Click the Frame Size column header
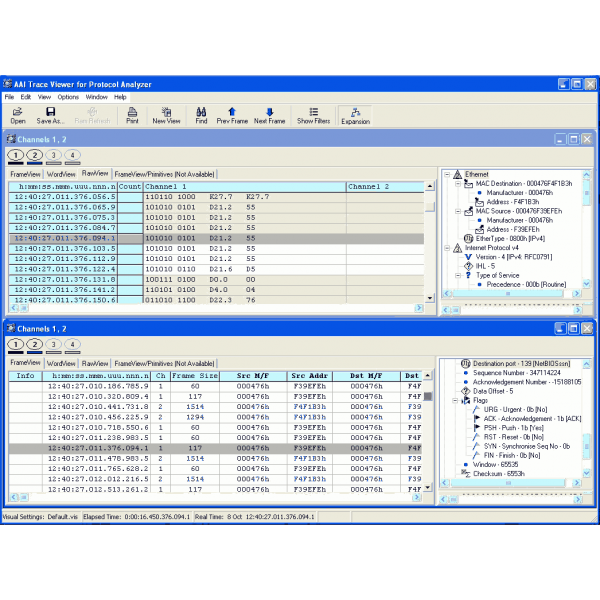The height and width of the screenshot is (600, 600). [195, 376]
